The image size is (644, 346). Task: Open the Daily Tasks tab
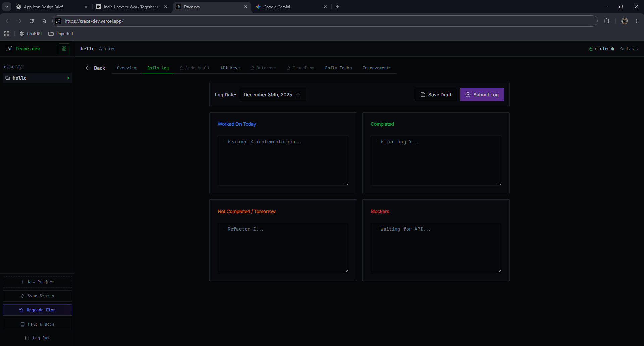(338, 68)
